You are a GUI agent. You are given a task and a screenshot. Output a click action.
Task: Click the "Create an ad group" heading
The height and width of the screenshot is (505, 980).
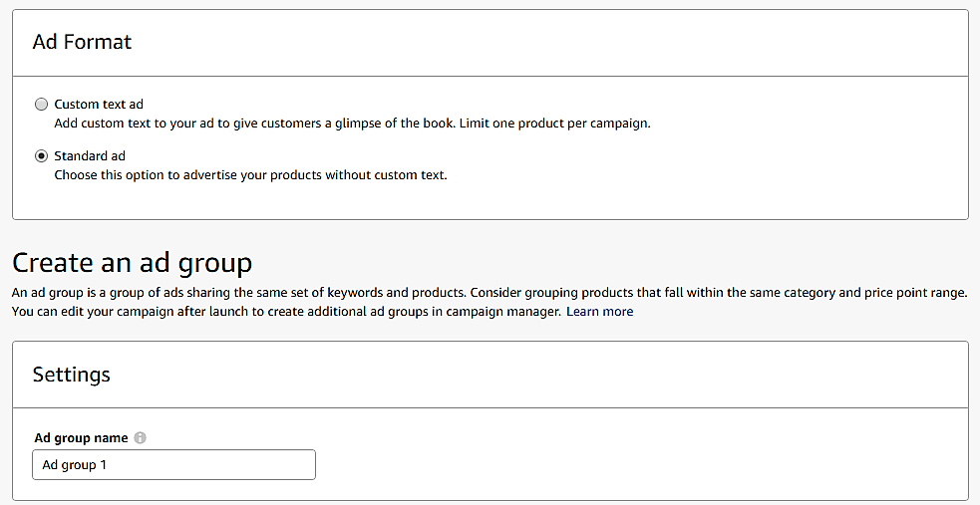(x=132, y=263)
